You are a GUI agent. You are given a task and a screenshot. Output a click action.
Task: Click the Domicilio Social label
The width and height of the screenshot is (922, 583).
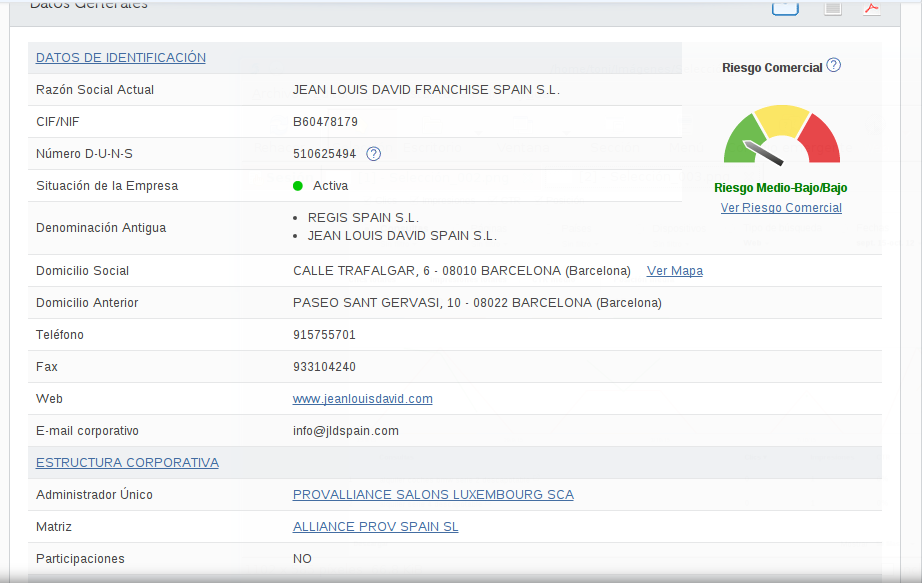pyautogui.click(x=82, y=271)
